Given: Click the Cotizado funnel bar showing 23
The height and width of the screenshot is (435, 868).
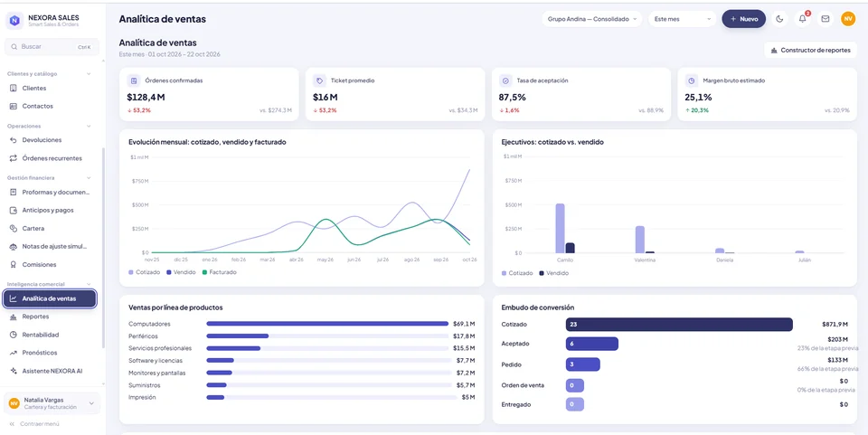Looking at the screenshot, I should click(x=679, y=325).
